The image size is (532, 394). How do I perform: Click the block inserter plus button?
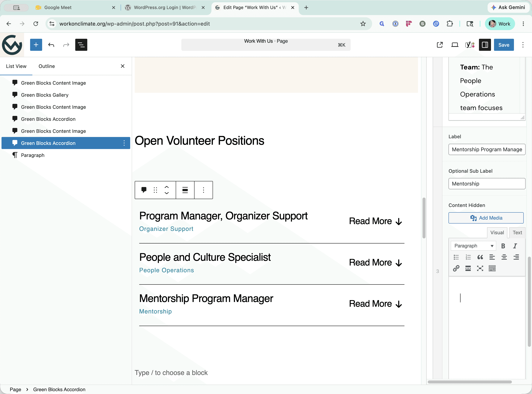click(x=36, y=45)
